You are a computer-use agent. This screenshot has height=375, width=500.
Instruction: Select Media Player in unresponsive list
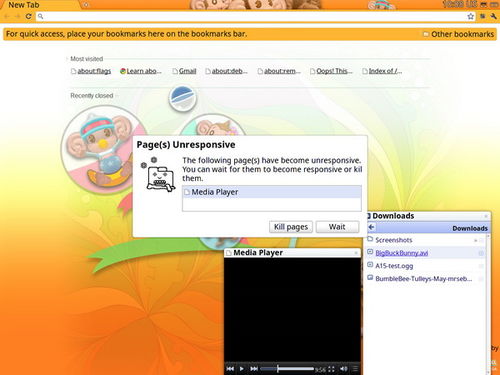coord(272,192)
